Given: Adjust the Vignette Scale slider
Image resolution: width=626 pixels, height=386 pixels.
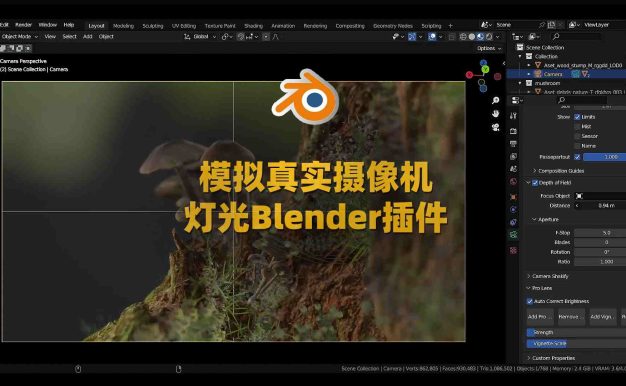Looking at the screenshot, I should tap(576, 343).
